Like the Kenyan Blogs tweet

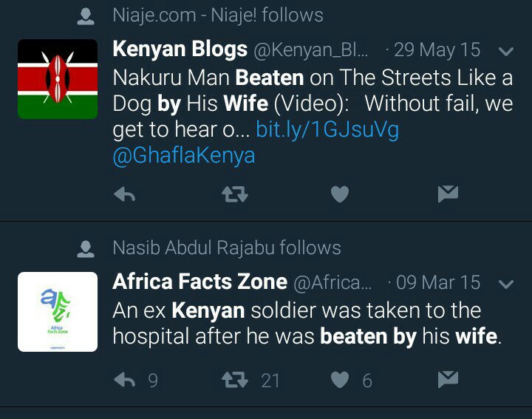pyautogui.click(x=339, y=194)
